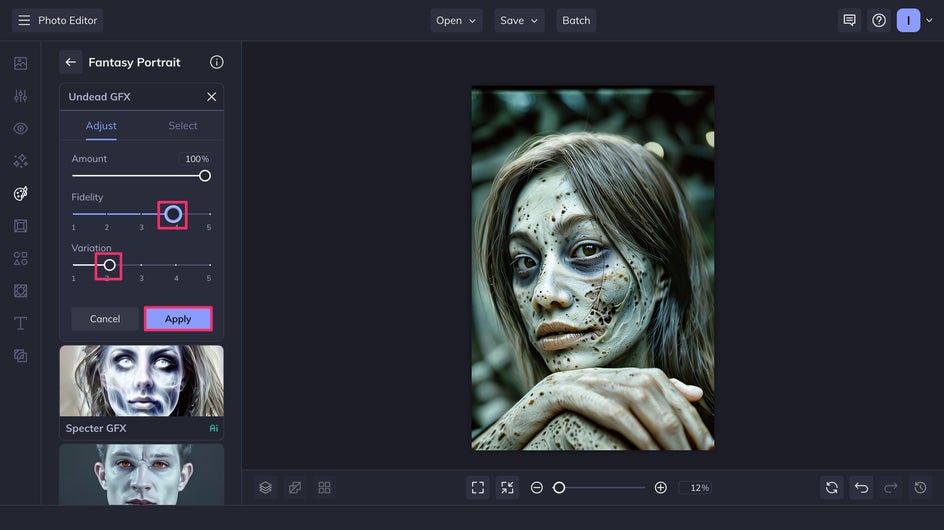Image resolution: width=944 pixels, height=530 pixels.
Task: Switch to the Select tab
Action: point(182,125)
